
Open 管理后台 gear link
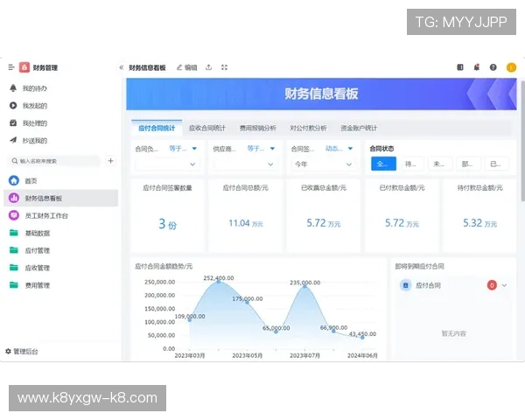[x=22, y=352]
